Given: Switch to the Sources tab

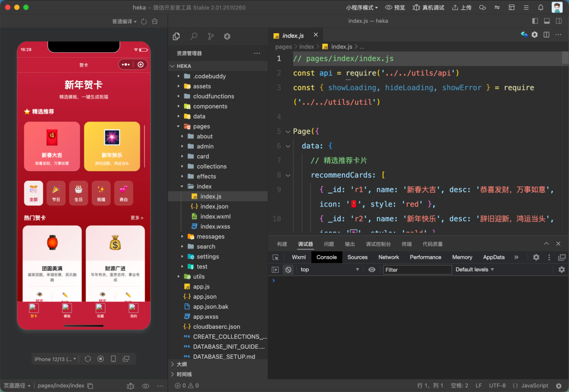Looking at the screenshot, I should [x=357, y=257].
